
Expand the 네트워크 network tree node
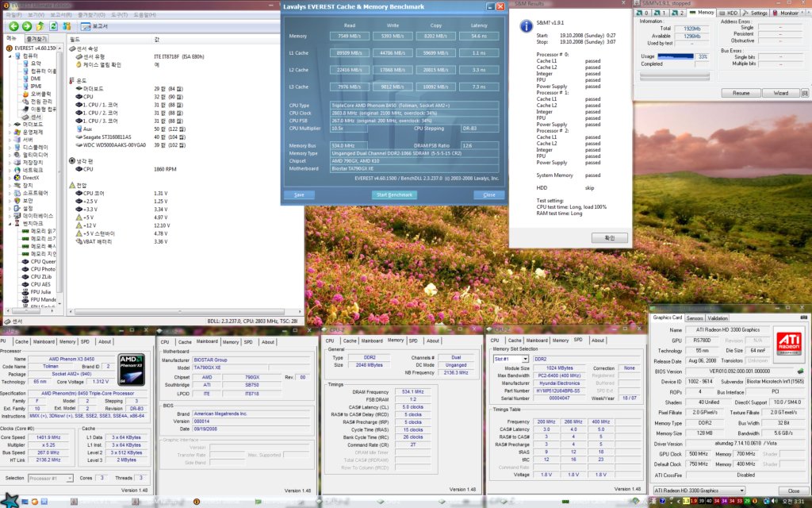coord(10,170)
